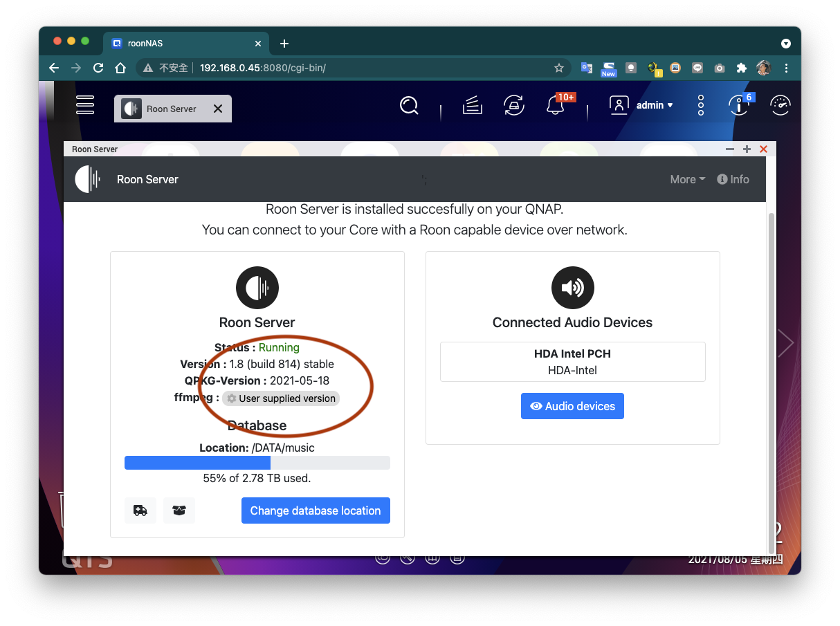Open the QTS search magnifier

tap(409, 105)
